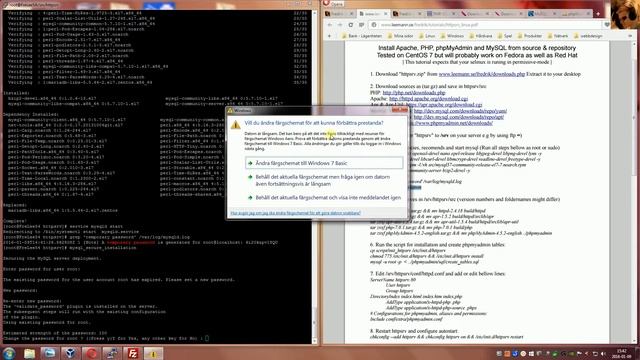Add bookmark with the plus on bookmarks bar

(x=329, y=36)
